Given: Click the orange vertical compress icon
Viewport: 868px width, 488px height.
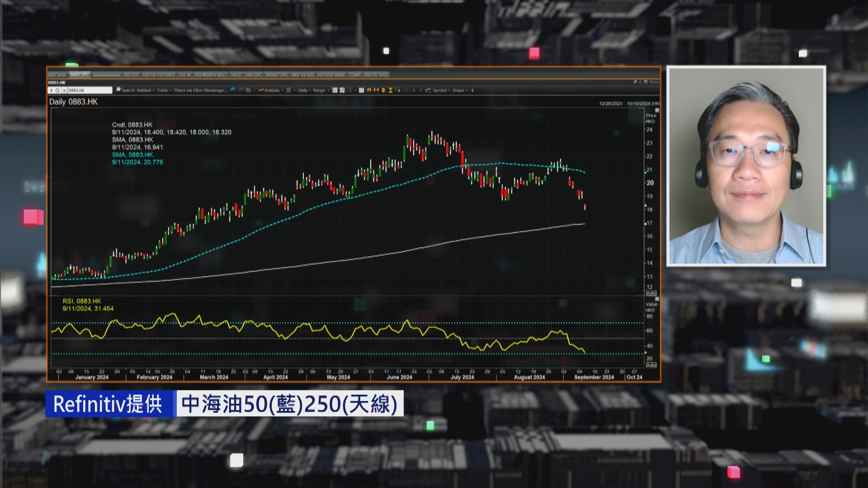Looking at the screenshot, I should pyautogui.click(x=391, y=90).
